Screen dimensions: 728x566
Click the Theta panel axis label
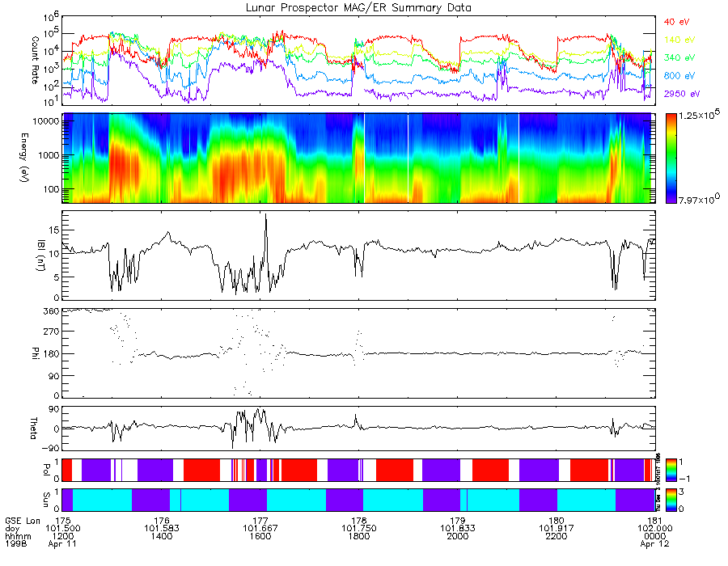34,429
